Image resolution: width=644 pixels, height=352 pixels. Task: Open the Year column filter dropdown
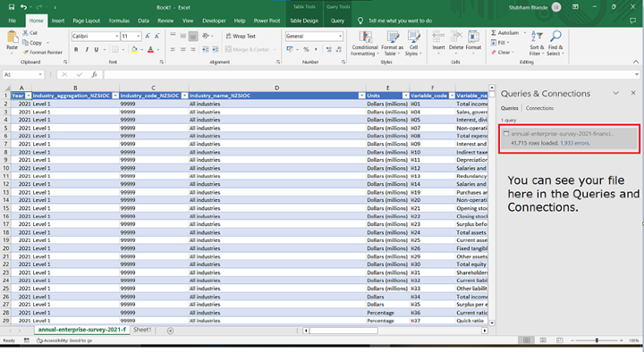pos(28,96)
